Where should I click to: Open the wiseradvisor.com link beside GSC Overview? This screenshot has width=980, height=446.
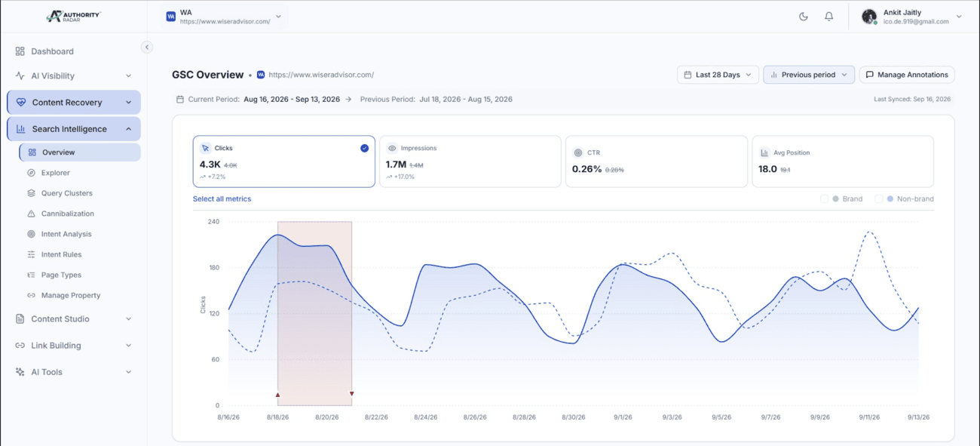point(321,75)
